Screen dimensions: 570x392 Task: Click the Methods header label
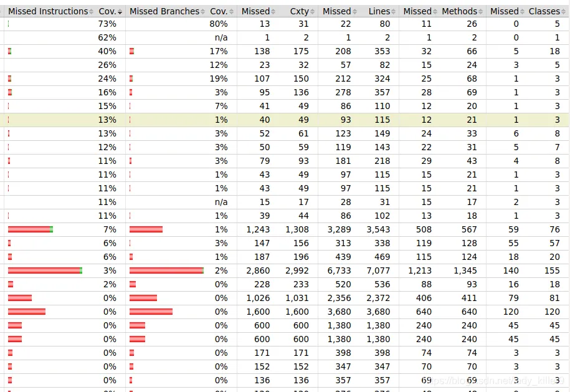(x=460, y=11)
